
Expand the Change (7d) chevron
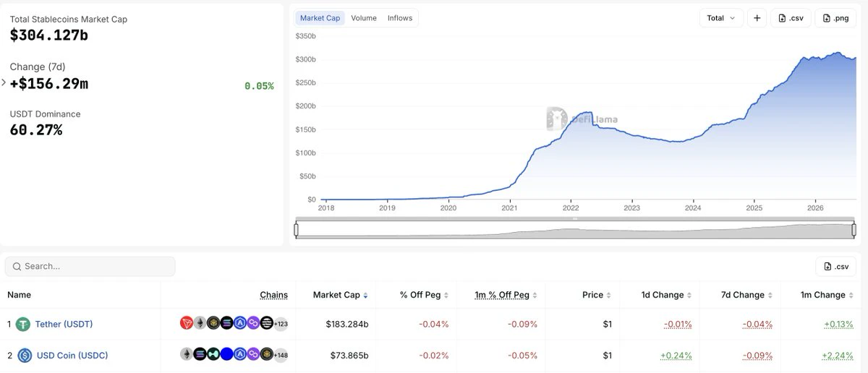4,83
